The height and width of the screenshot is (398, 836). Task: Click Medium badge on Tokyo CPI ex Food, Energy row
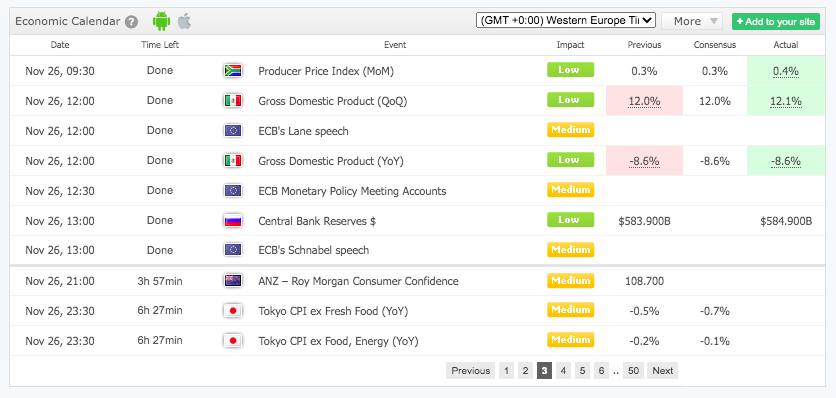570,339
